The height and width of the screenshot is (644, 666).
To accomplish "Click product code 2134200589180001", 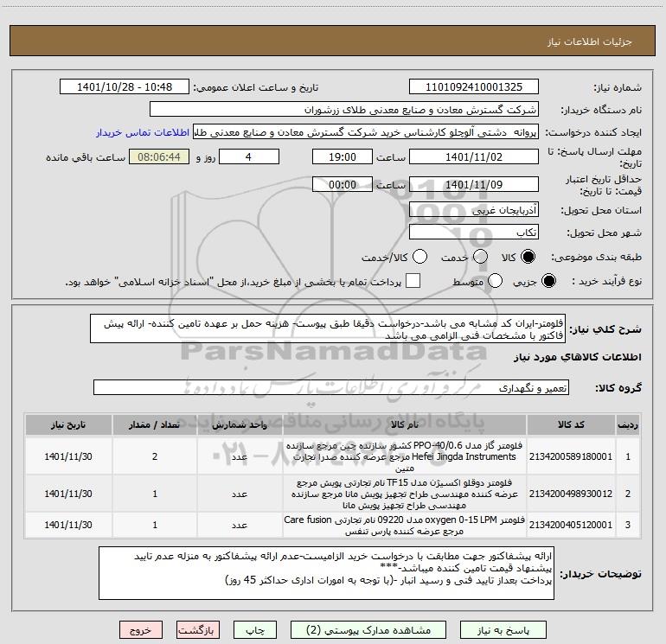I will pos(571,456).
